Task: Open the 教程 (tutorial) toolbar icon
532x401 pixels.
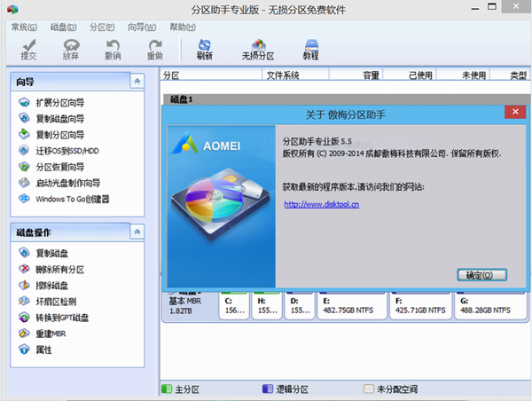Action: click(311, 45)
